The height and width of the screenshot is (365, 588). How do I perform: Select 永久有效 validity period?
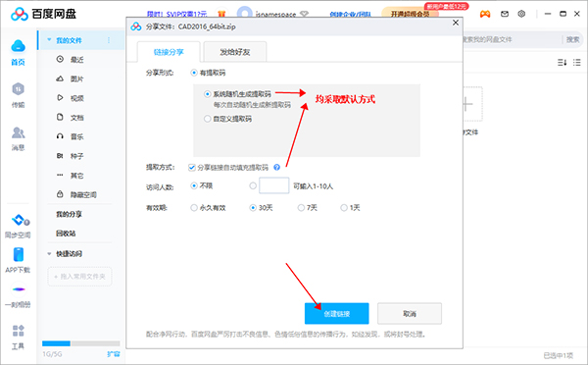(194, 208)
